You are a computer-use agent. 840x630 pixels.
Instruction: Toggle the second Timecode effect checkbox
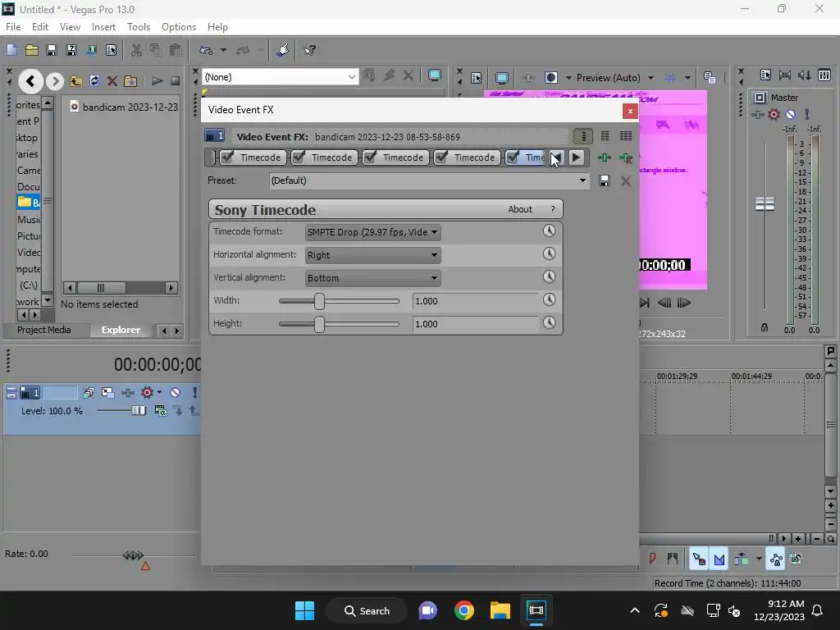[x=299, y=157]
